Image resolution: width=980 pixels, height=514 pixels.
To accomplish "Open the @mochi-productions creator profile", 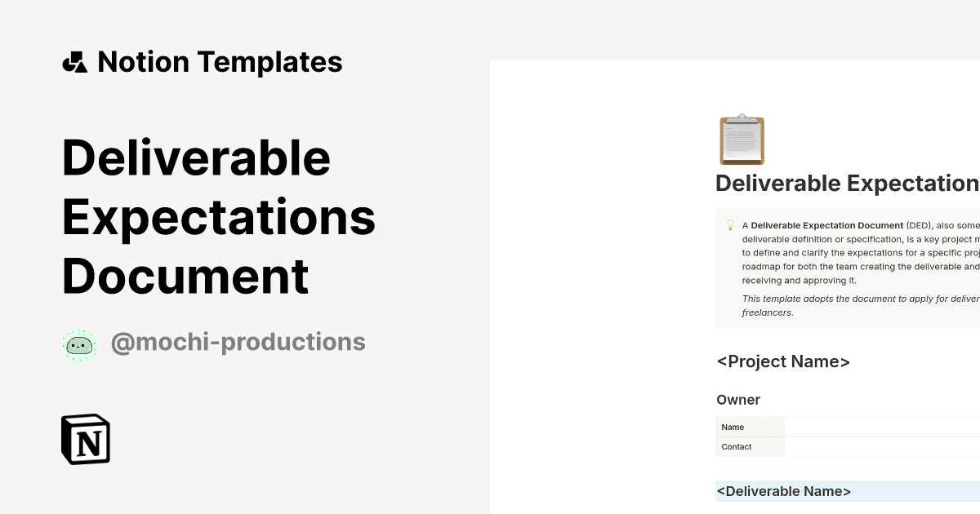I will [238, 342].
